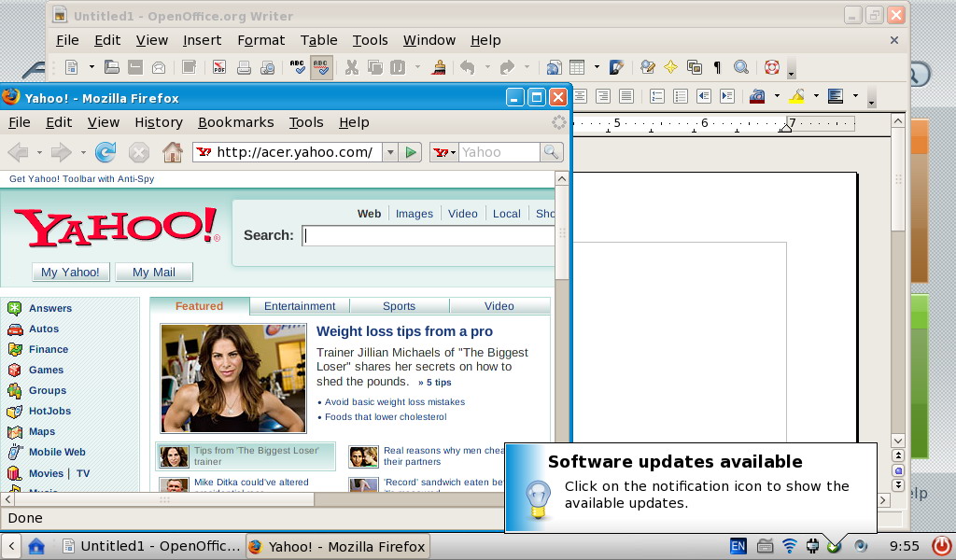
Task: Click the volume speaker tray icon
Action: point(860,545)
